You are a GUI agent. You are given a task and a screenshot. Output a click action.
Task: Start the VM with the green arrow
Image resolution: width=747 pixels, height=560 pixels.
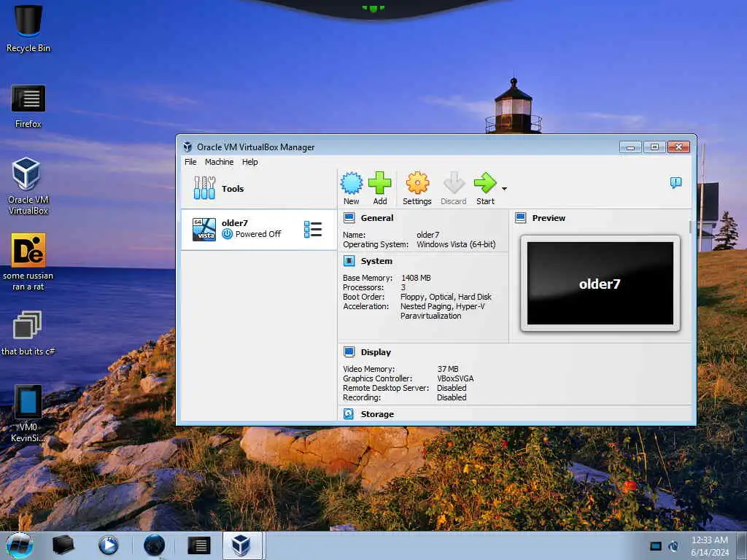[485, 183]
